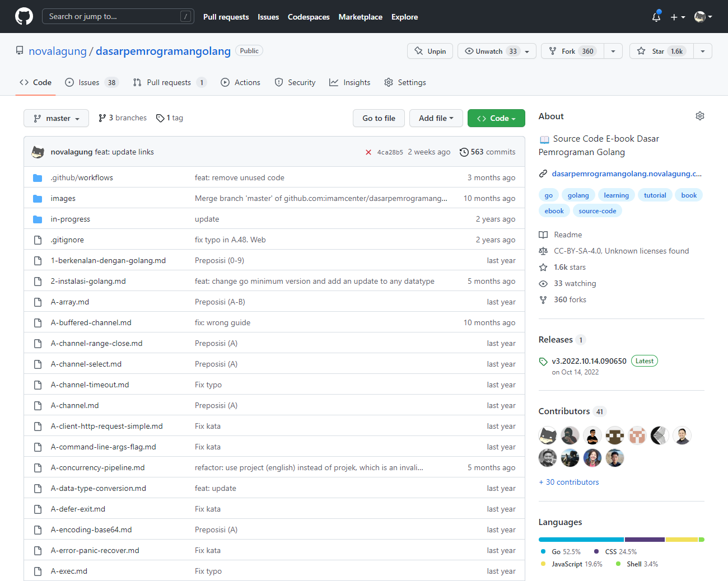Open the novalagung owner link
Image resolution: width=728 pixels, height=581 pixels.
point(58,51)
